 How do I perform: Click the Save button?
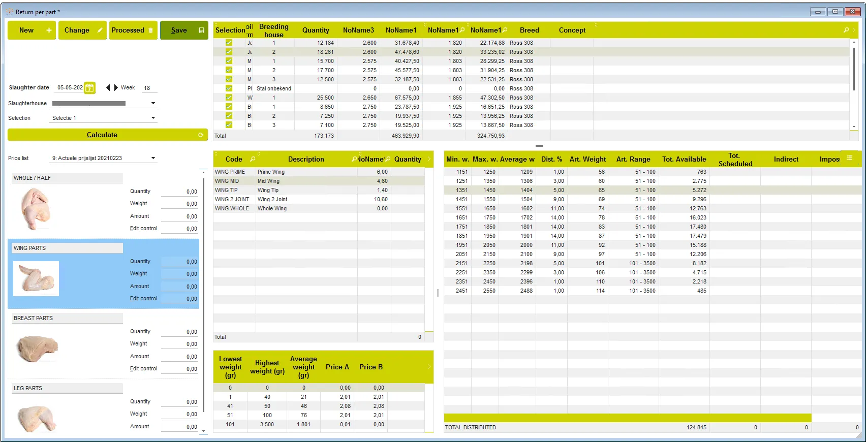184,30
